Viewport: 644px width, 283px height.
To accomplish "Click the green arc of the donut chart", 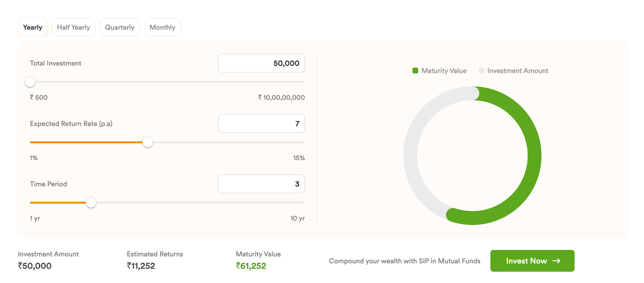I will (x=534, y=156).
